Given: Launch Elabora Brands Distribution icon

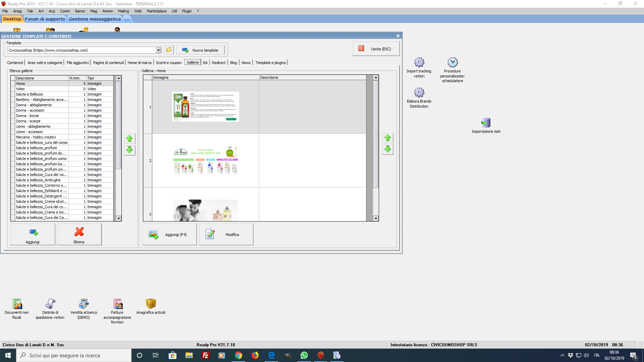Looking at the screenshot, I should point(419,93).
